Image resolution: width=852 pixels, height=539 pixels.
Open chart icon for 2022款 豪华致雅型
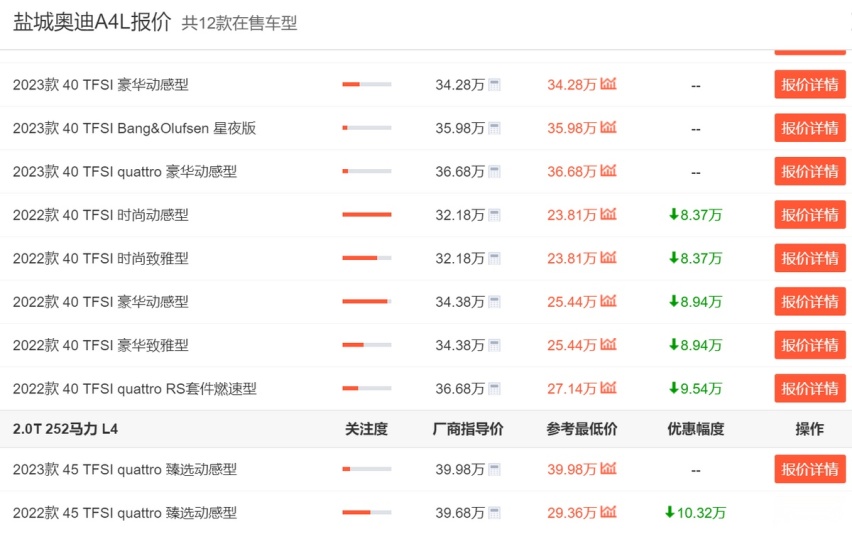[609, 344]
